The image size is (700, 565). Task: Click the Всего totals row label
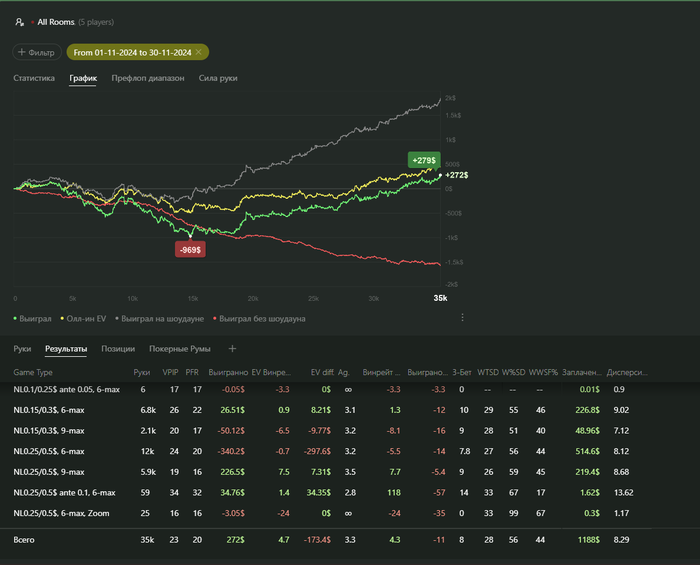tap(24, 540)
